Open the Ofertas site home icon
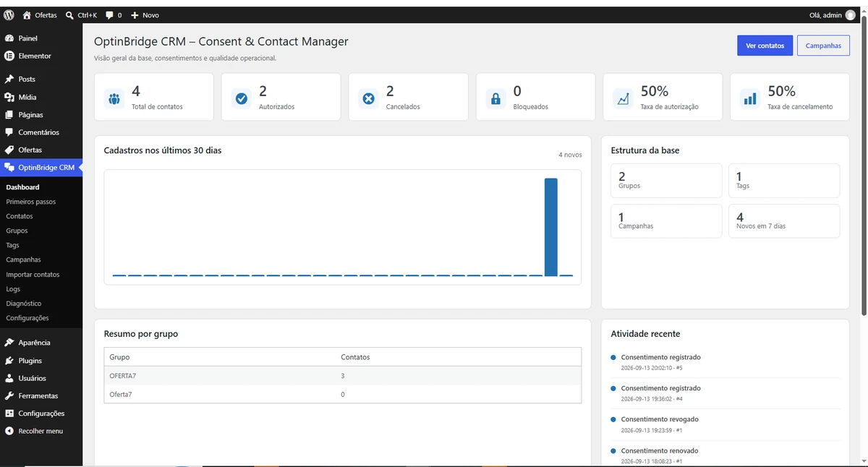The height and width of the screenshot is (467, 868). [27, 14]
